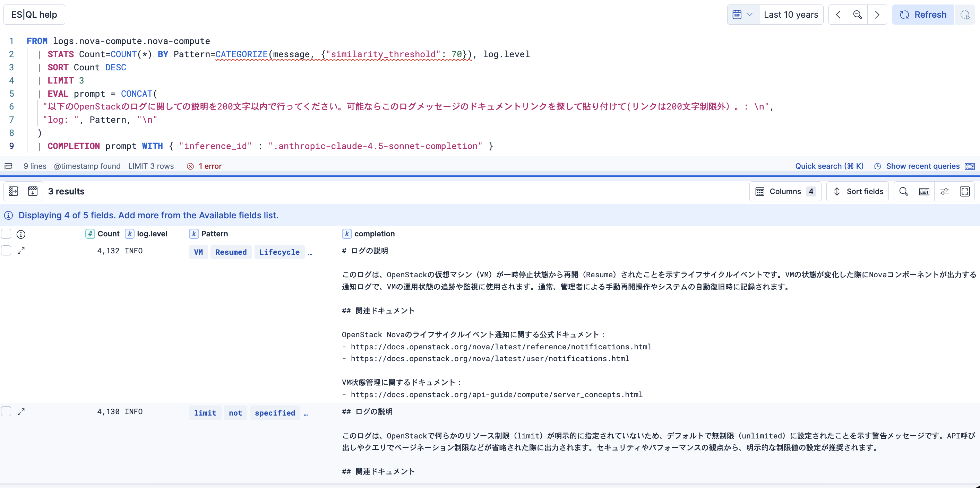The image size is (980, 488).
Task: Step time range forward with right chevron
Action: pyautogui.click(x=877, y=15)
